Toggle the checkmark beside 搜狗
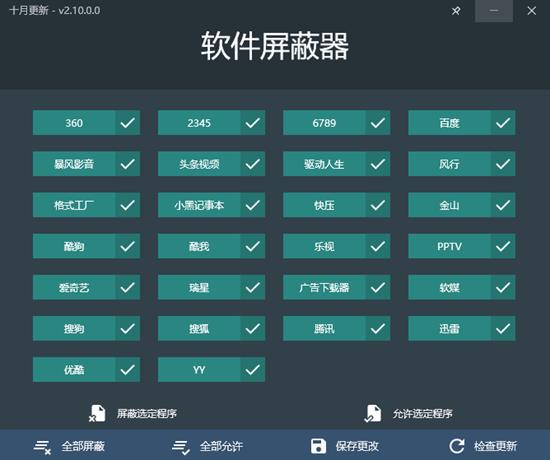The image size is (550, 460). click(127, 328)
